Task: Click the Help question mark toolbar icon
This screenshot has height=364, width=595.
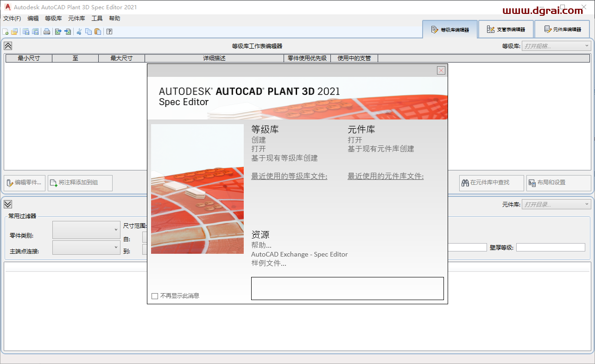Action: tap(109, 31)
